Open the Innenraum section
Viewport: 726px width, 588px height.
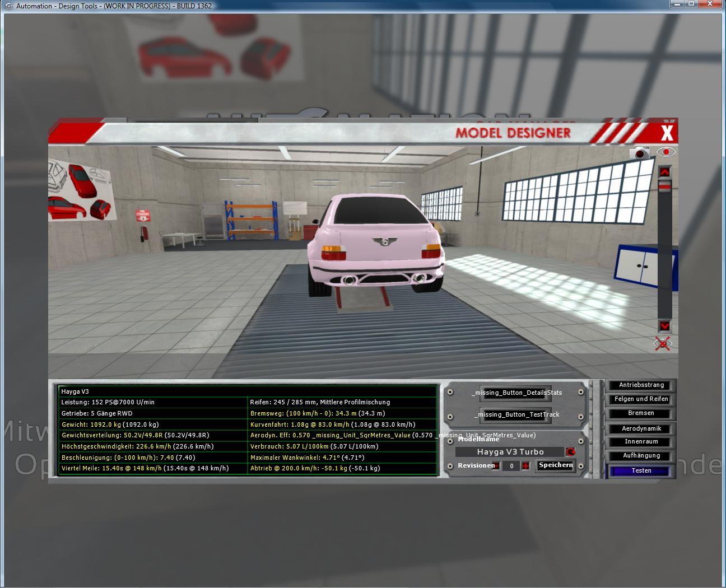(x=641, y=442)
